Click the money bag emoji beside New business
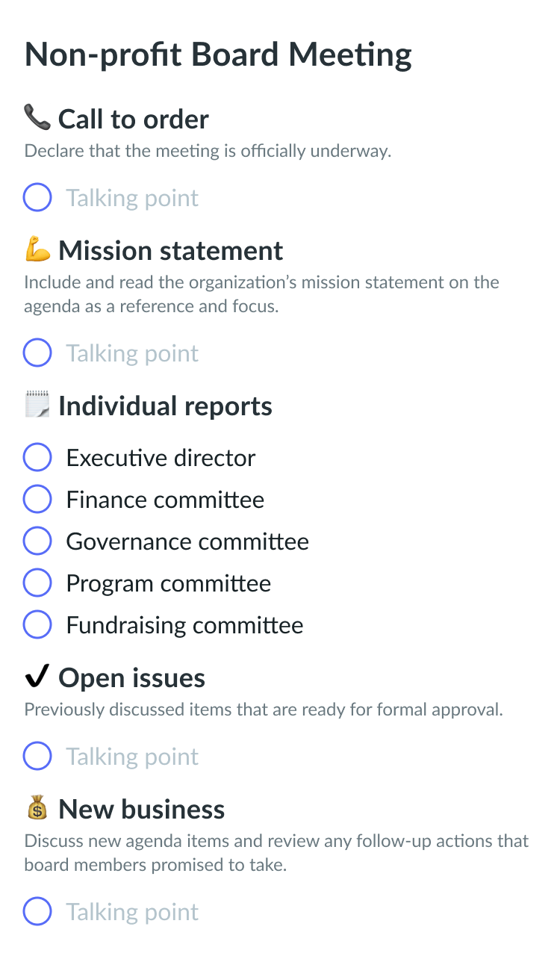Image resolution: width=560 pixels, height=956 pixels. point(37,808)
